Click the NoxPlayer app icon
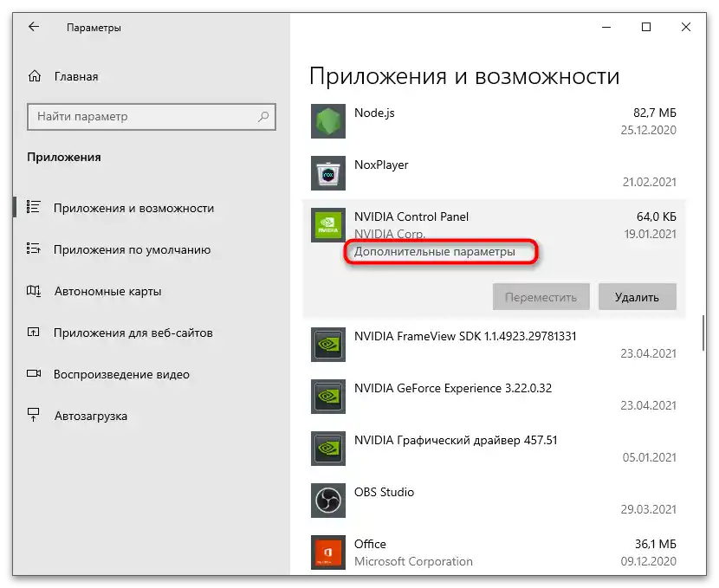 327,173
